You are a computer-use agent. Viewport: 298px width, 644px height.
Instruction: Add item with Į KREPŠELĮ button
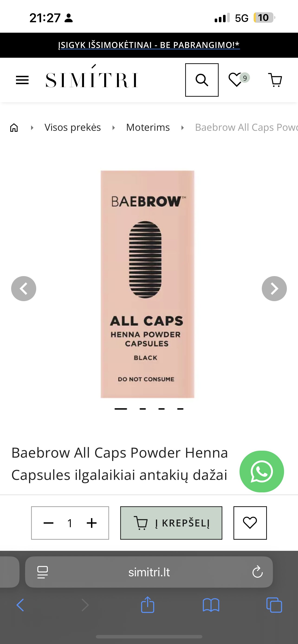171,523
